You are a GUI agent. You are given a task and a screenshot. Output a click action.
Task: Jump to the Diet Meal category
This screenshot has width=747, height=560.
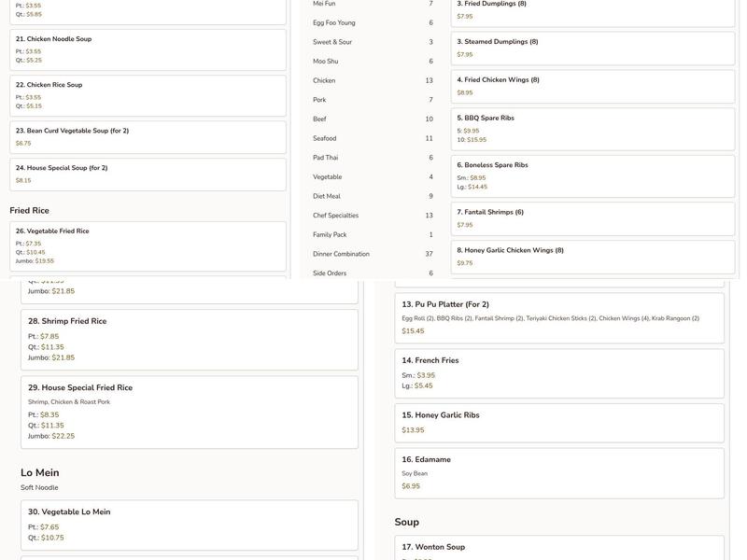[x=327, y=196]
